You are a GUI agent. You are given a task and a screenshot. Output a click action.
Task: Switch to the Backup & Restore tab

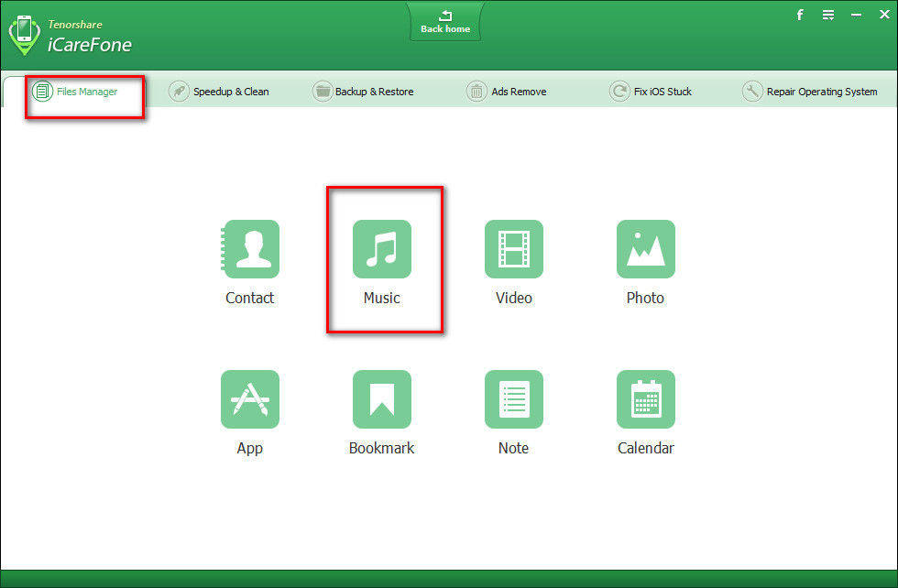(363, 92)
